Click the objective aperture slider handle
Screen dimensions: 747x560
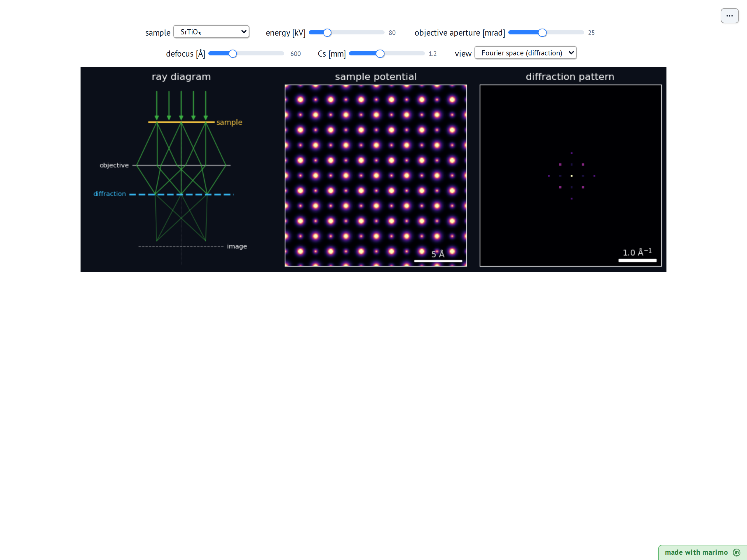pos(542,33)
